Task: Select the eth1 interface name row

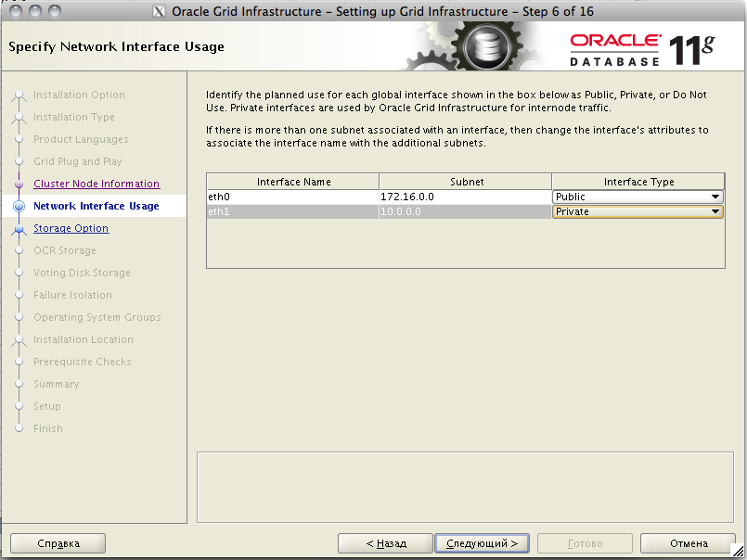Action: coord(292,211)
